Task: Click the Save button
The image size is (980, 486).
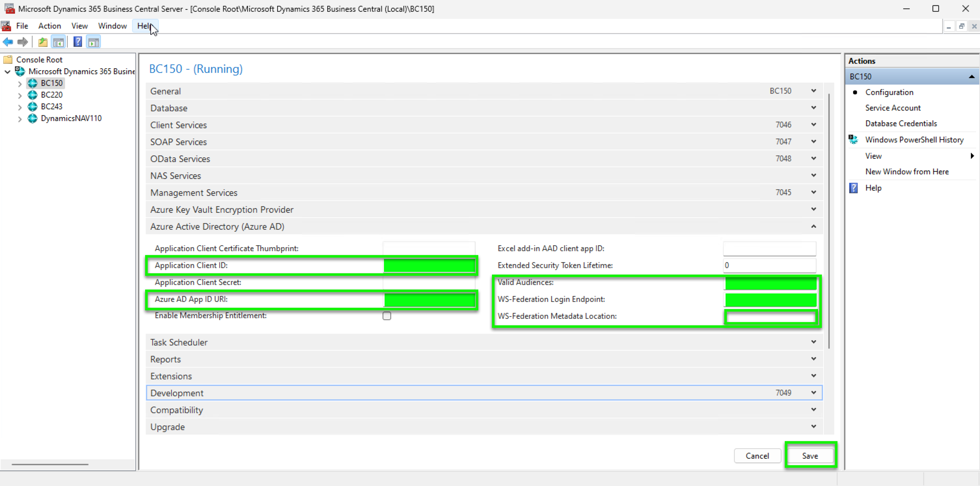Action: pyautogui.click(x=810, y=455)
